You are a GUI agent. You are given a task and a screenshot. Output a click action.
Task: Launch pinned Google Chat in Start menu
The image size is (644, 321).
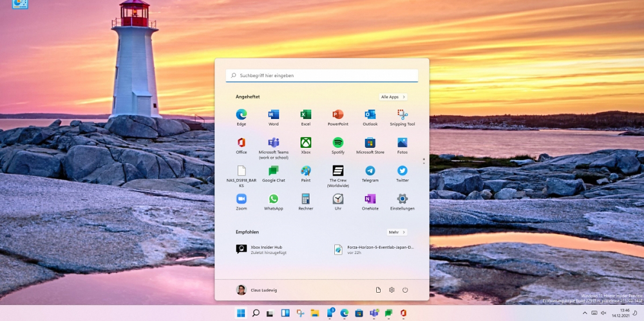pyautogui.click(x=274, y=174)
